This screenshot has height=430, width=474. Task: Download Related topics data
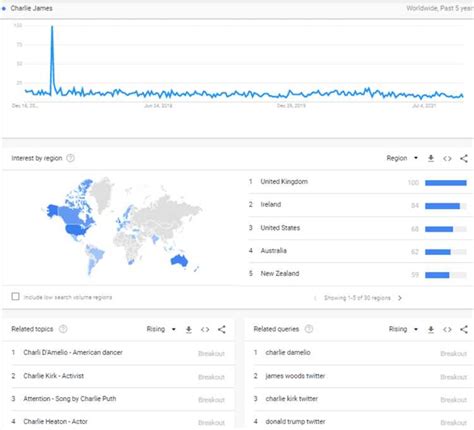tap(189, 330)
